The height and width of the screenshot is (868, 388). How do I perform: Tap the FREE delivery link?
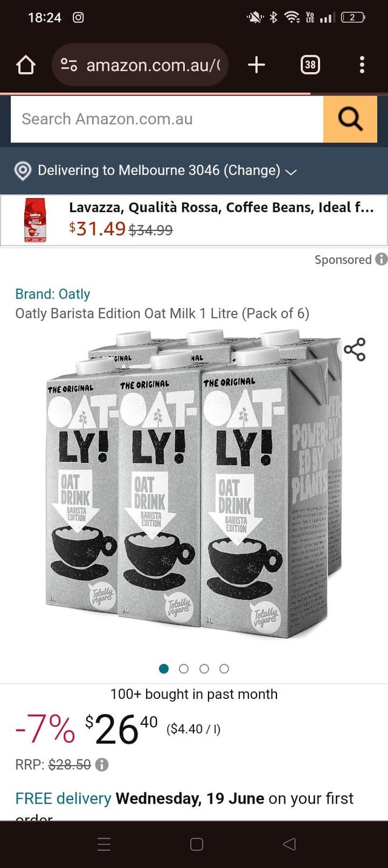(63, 798)
